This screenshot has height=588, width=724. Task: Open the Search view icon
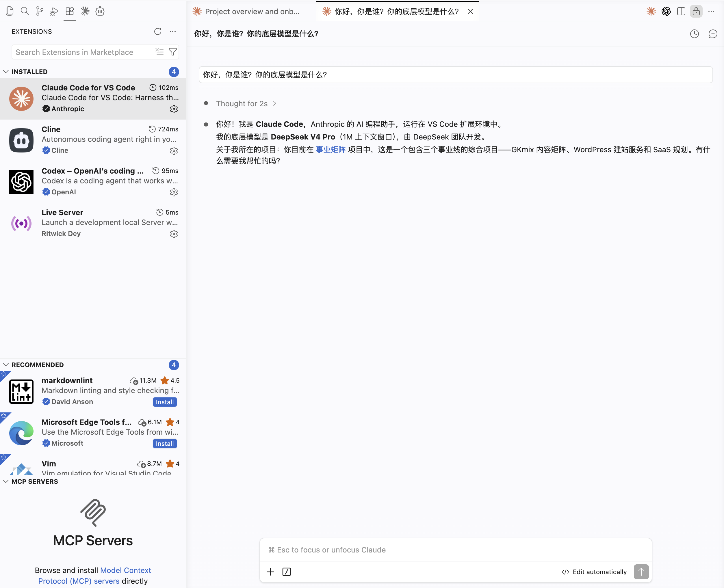click(x=25, y=11)
